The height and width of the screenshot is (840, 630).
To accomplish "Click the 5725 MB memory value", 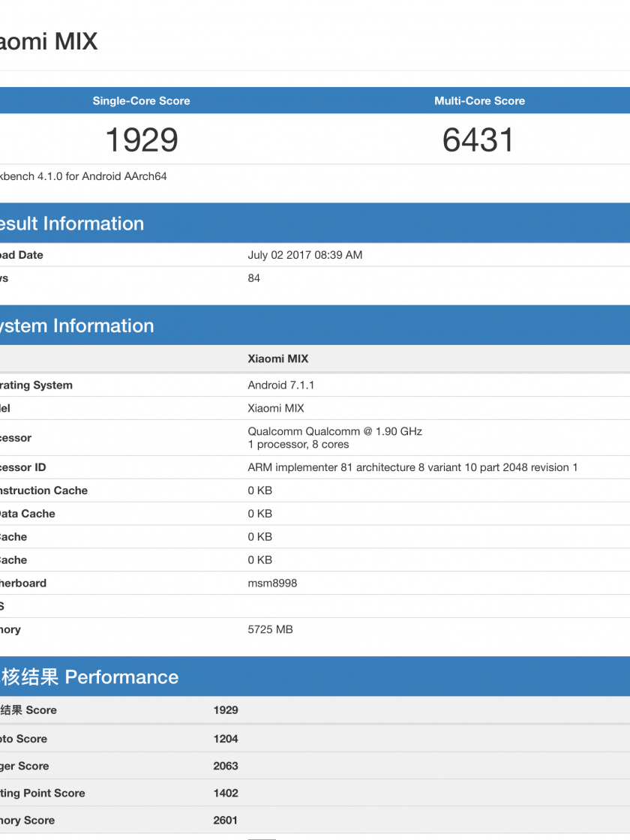I will click(270, 629).
